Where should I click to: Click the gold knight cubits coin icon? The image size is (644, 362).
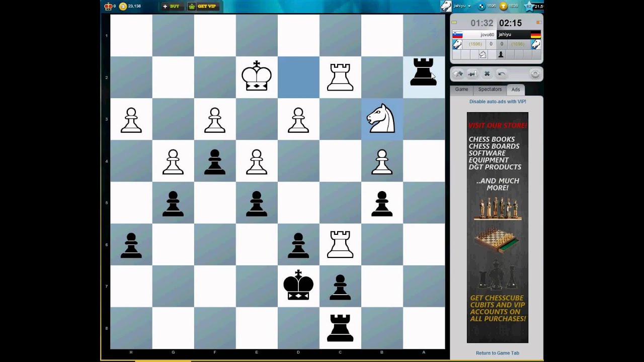[123, 6]
